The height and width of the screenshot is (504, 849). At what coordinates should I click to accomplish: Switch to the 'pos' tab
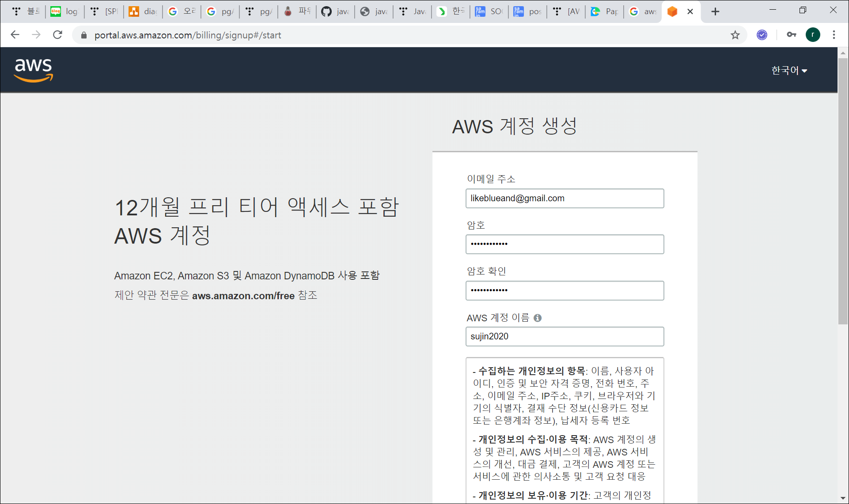[527, 11]
